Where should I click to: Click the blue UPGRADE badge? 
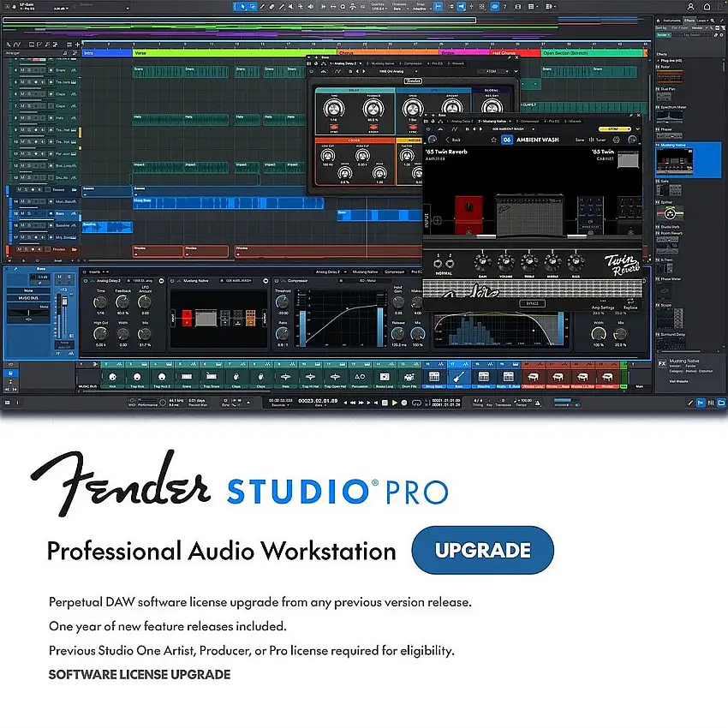[482, 550]
